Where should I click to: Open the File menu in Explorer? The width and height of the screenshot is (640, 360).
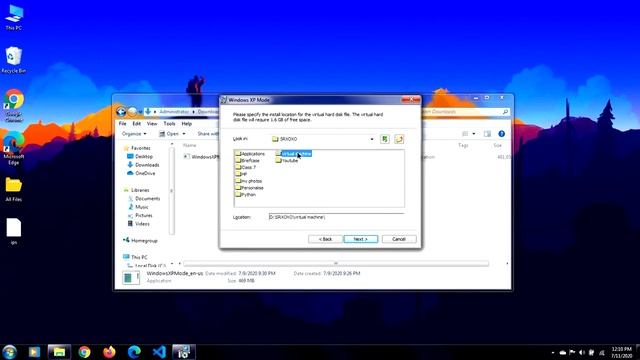point(122,124)
